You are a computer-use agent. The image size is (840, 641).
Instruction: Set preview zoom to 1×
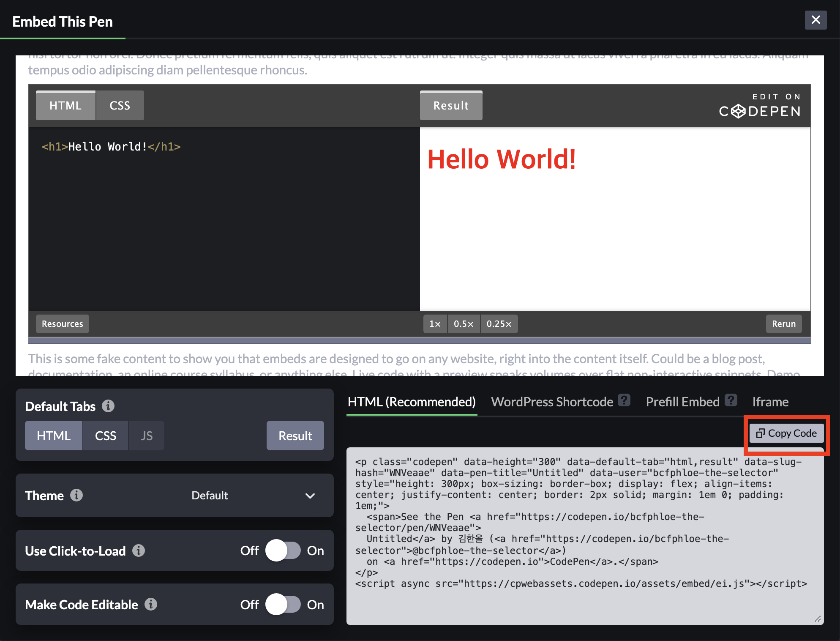click(x=435, y=324)
